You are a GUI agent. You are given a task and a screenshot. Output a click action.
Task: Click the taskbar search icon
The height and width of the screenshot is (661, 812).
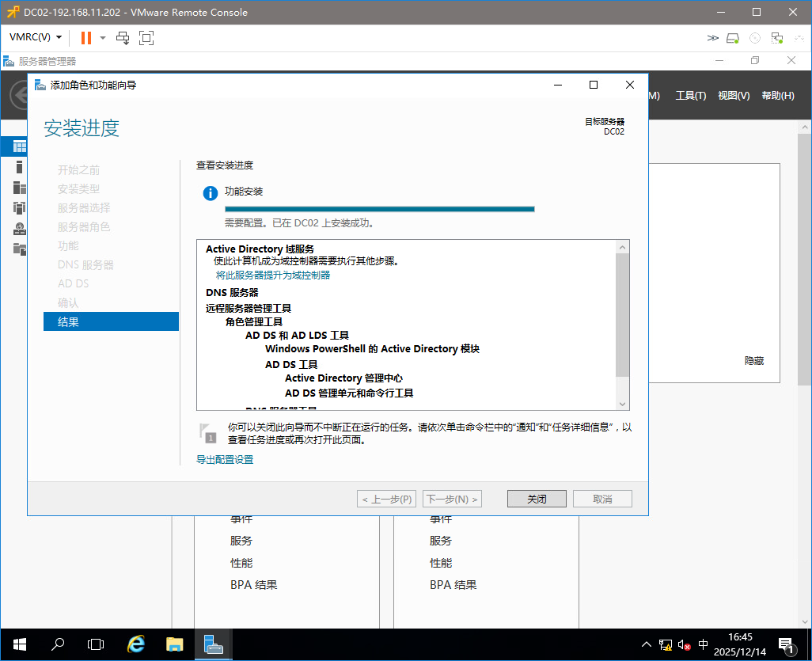pos(58,644)
